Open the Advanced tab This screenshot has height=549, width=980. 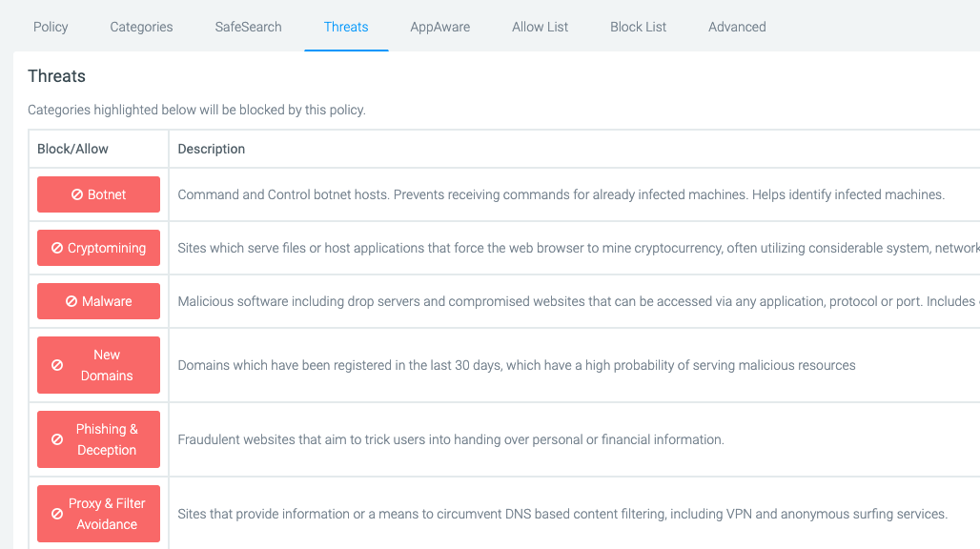click(x=737, y=27)
